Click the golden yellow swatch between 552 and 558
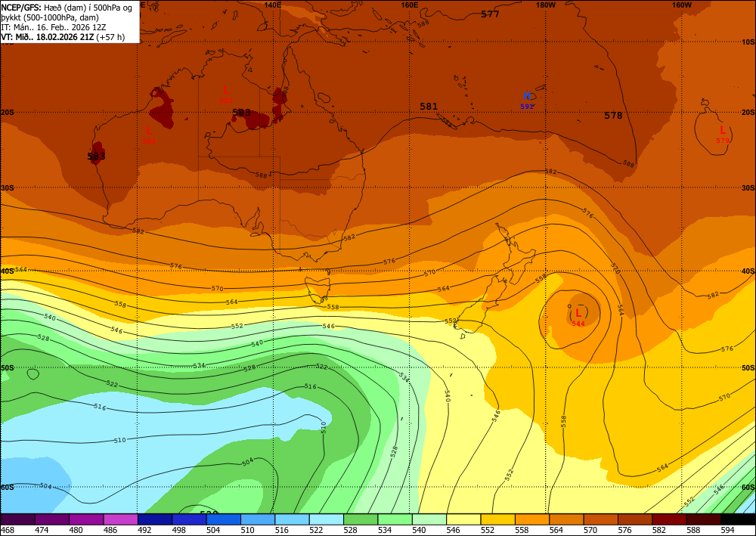The width and height of the screenshot is (756, 536). [x=497, y=519]
